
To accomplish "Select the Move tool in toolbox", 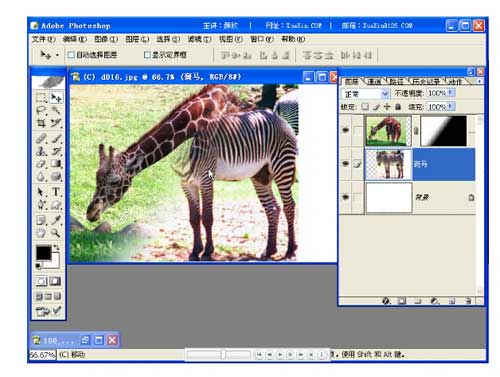I will (x=56, y=98).
